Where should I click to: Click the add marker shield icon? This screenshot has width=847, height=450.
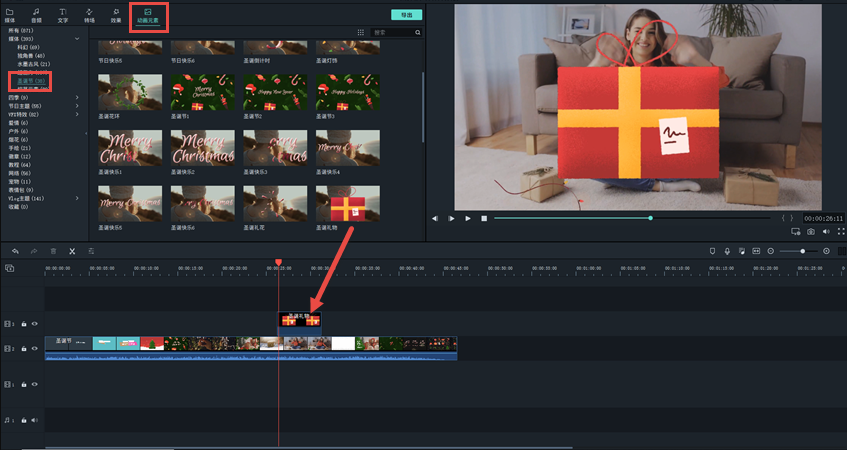[712, 251]
